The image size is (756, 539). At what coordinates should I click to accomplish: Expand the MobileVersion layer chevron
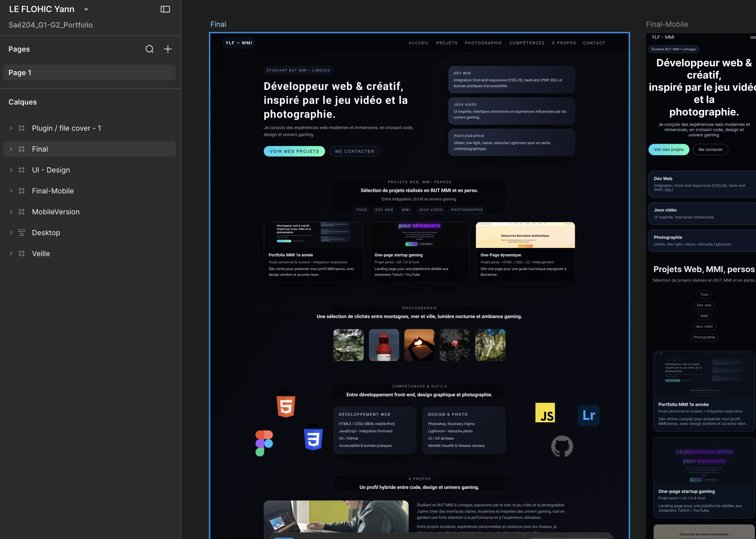[x=11, y=212]
